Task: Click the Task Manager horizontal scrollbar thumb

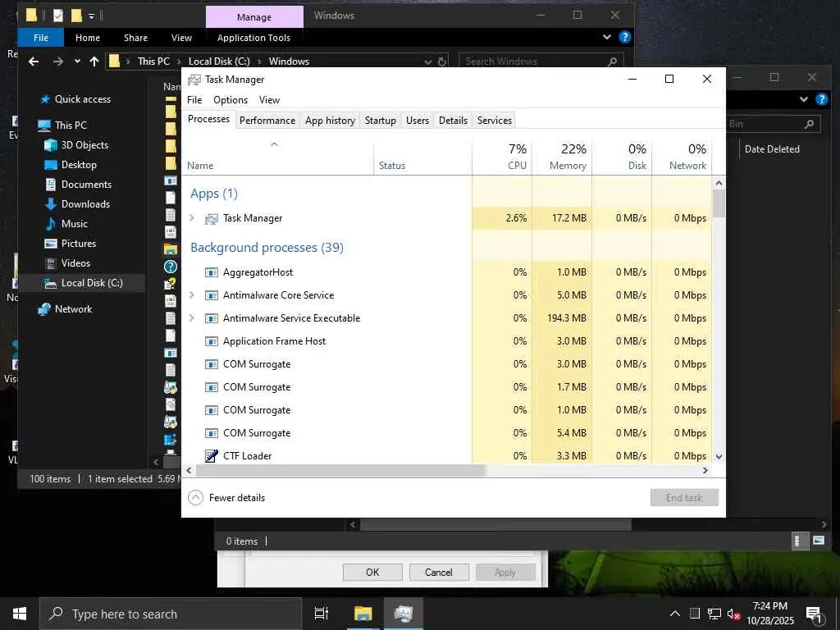Action: point(340,470)
